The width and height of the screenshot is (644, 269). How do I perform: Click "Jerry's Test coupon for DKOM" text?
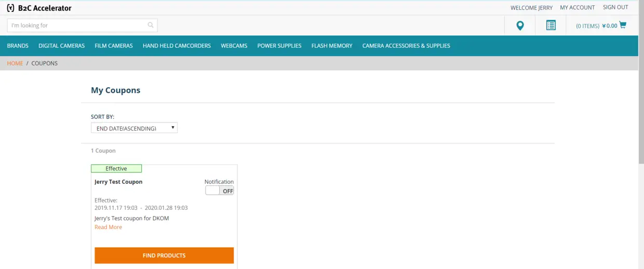[131, 218]
